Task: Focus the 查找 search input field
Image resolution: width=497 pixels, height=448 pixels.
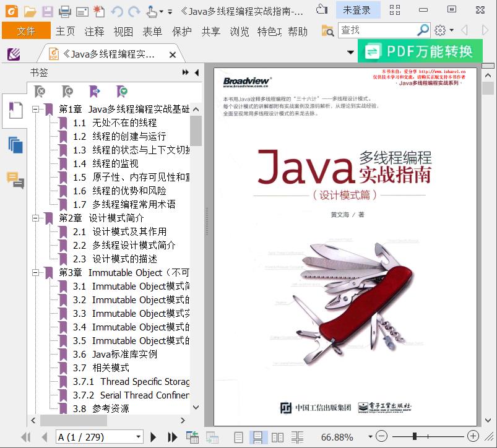Action: [x=377, y=30]
